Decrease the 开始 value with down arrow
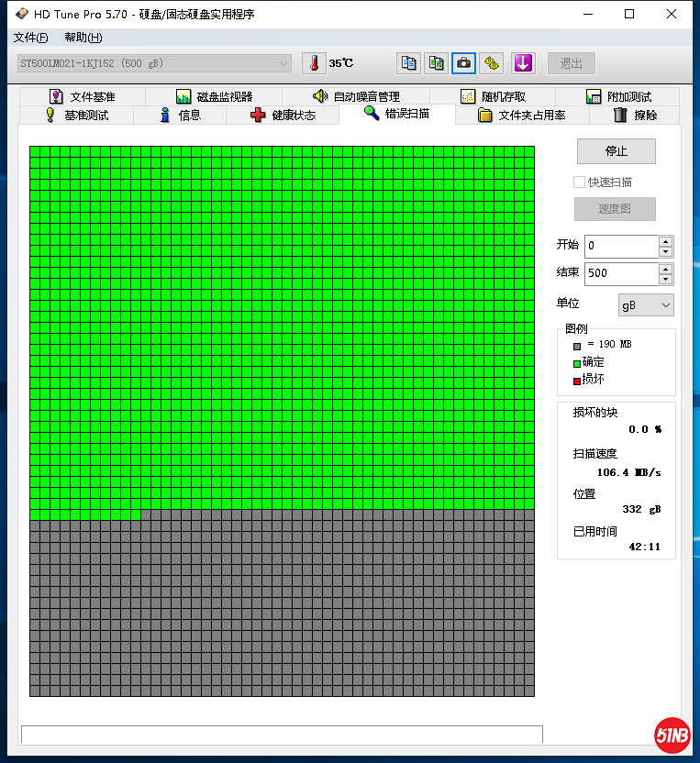 [x=665, y=251]
